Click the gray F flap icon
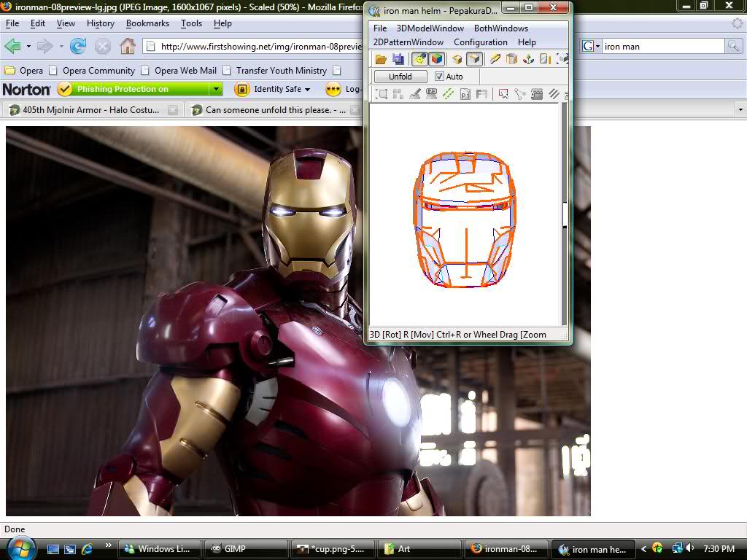Viewport: 747px width, 560px height. click(x=481, y=94)
